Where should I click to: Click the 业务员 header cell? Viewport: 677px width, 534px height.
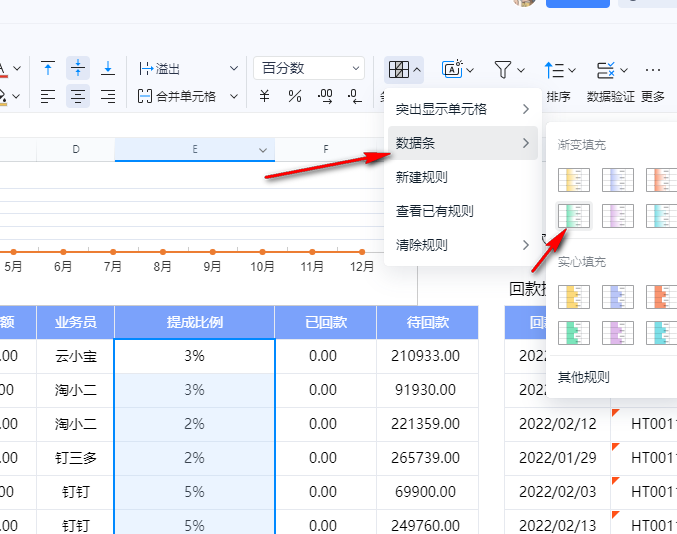point(76,322)
